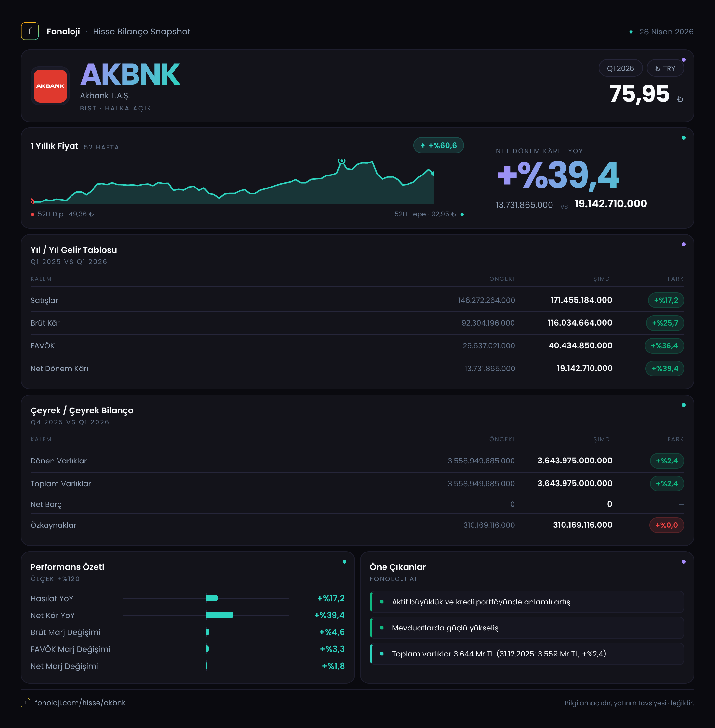Click the bullet icon of the Mevduatlarda highlight
Screen dimensions: 715x728
382,627
